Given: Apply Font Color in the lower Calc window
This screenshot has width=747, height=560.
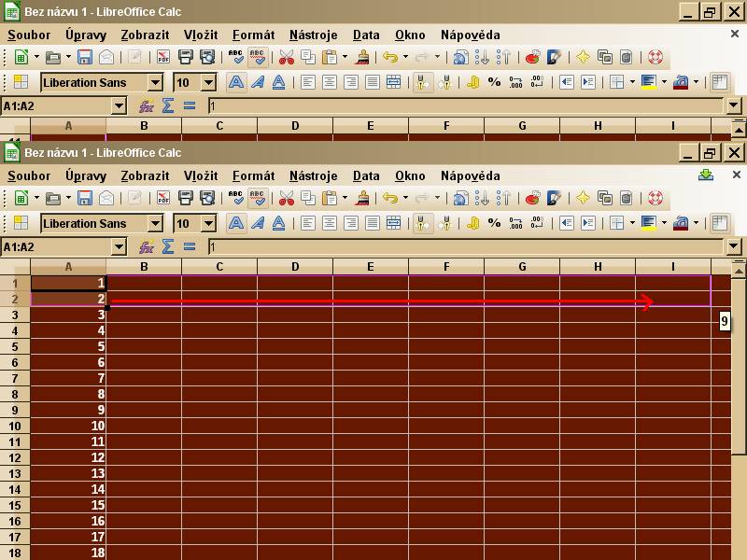Looking at the screenshot, I should pyautogui.click(x=681, y=223).
